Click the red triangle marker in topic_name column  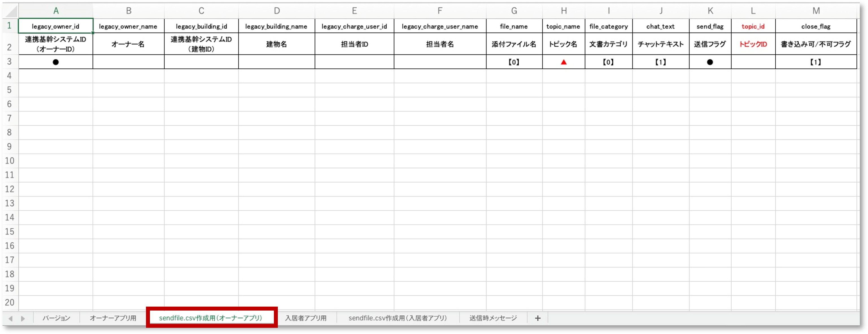click(x=564, y=62)
